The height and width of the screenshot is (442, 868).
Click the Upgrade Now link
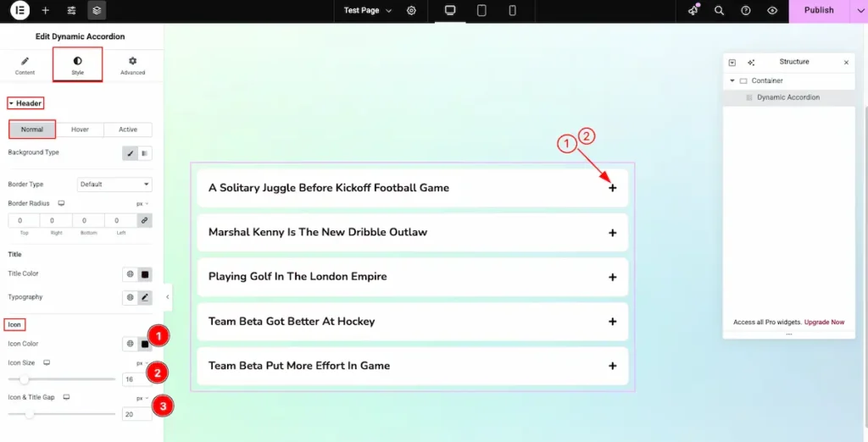pos(824,323)
